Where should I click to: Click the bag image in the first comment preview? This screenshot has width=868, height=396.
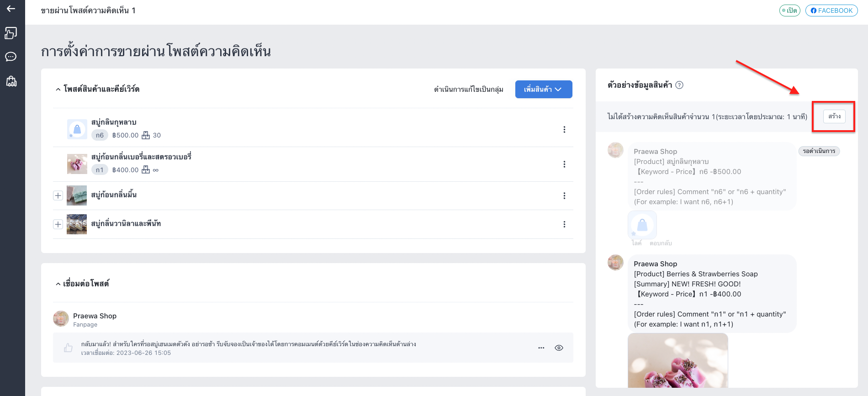coord(642,225)
